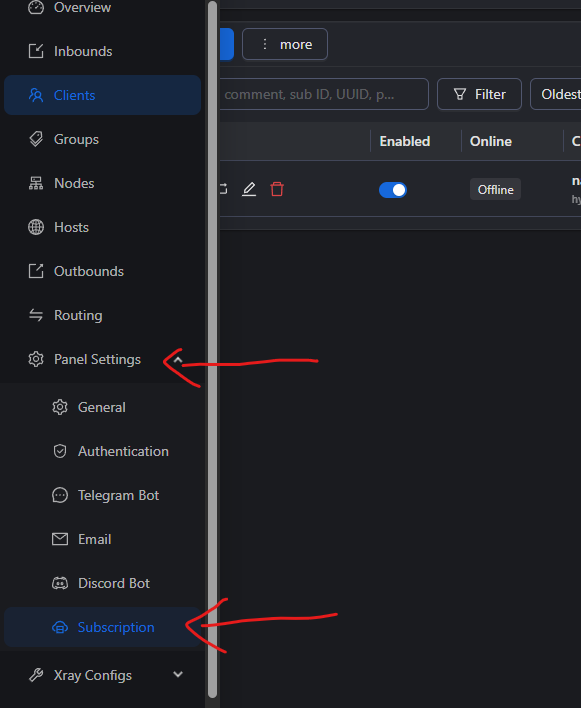This screenshot has width=581, height=708.
Task: Focus the client search input field
Action: click(324, 94)
